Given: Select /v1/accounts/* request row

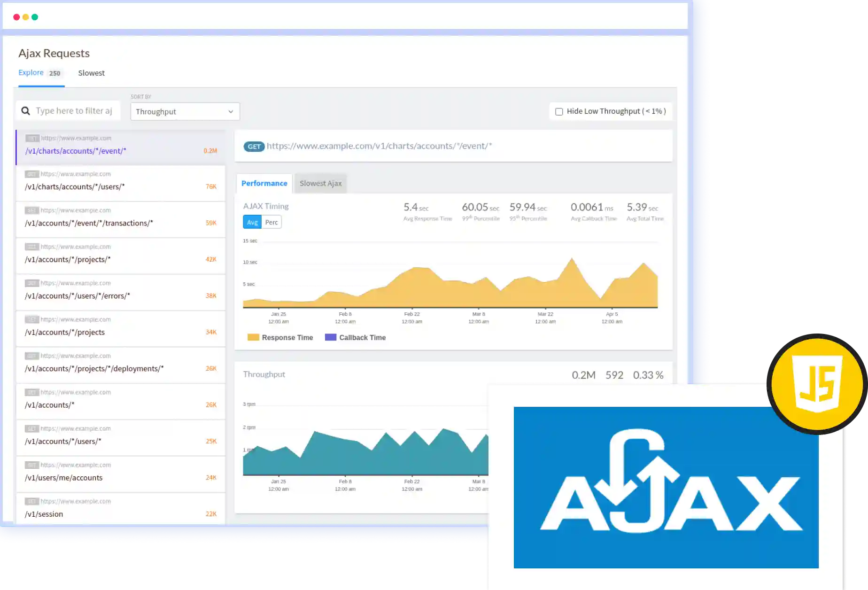Looking at the screenshot, I should [121, 401].
